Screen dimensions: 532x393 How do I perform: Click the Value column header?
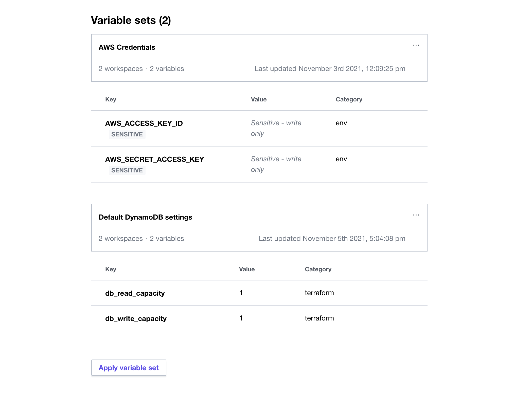(258, 99)
